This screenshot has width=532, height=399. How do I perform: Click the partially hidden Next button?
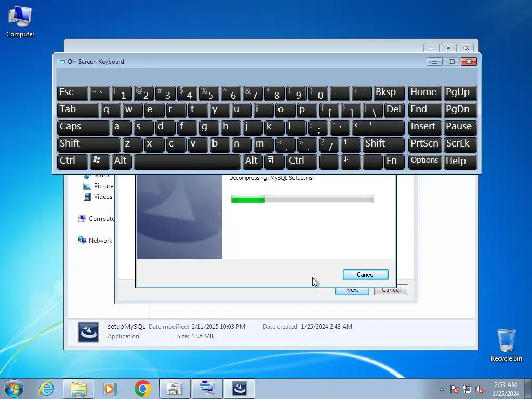[352, 291]
